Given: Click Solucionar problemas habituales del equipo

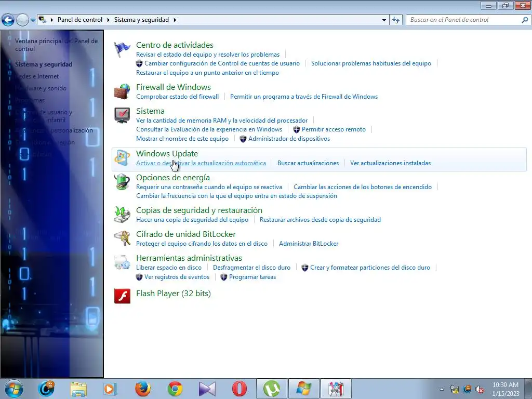Looking at the screenshot, I should (371, 63).
